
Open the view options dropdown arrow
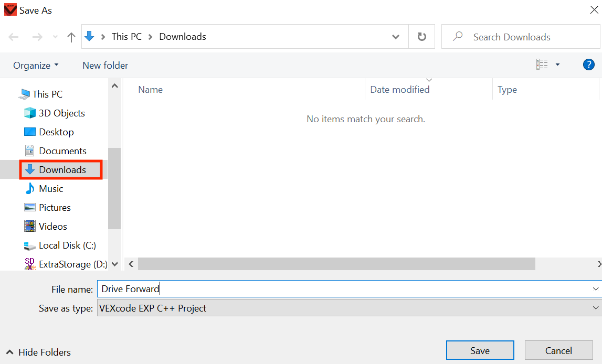(x=557, y=65)
